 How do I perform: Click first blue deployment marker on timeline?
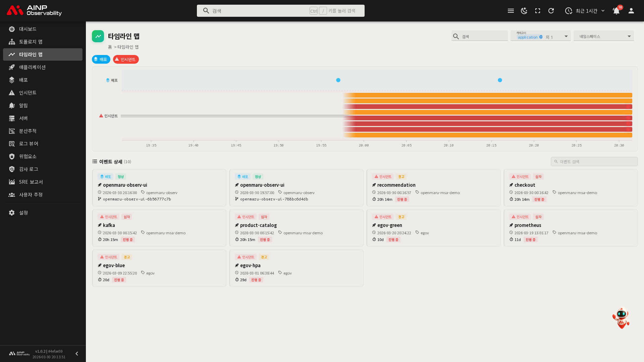338,80
